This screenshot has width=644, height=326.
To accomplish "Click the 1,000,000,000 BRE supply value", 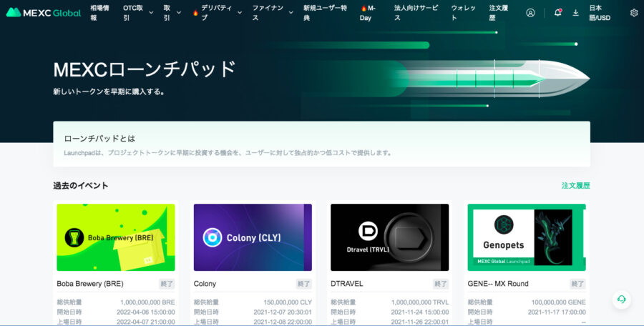I will click(x=147, y=302).
